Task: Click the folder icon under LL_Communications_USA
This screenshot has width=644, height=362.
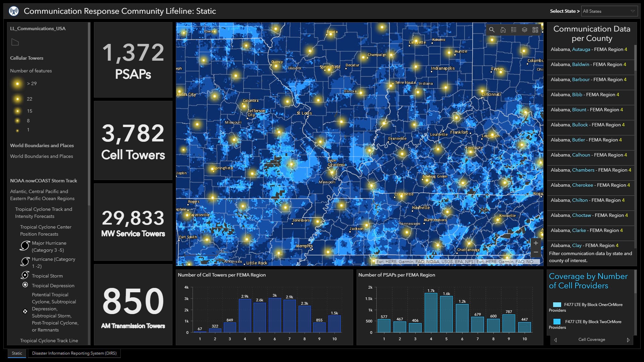Action: 15,42
